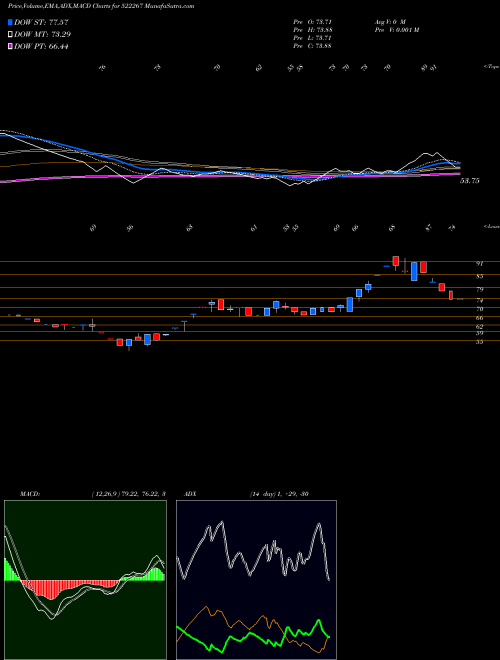Click the 91 price level label

479,263
